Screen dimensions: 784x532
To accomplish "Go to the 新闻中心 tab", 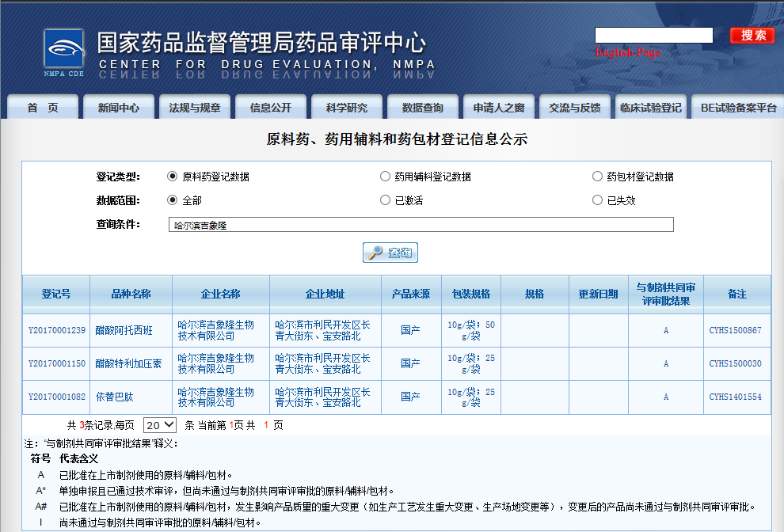I will [119, 108].
